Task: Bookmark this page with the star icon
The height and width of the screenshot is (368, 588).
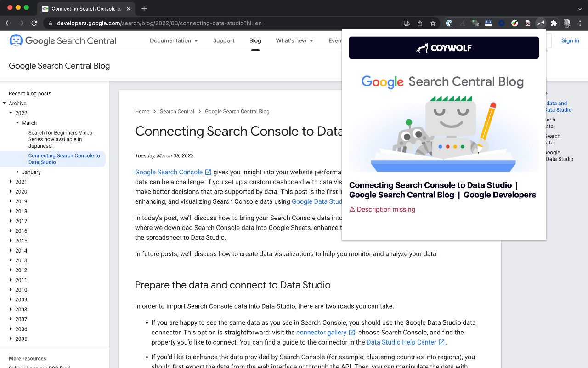Action: point(433,23)
